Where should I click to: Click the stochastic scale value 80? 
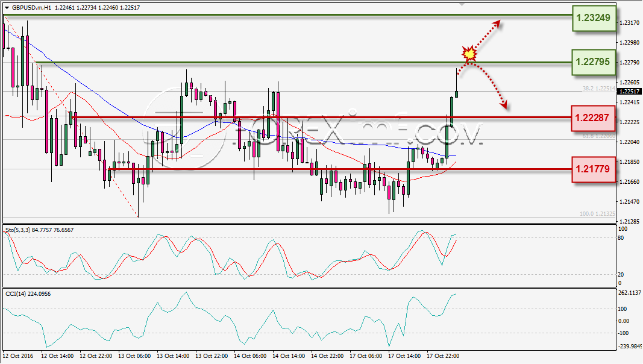tap(621, 238)
